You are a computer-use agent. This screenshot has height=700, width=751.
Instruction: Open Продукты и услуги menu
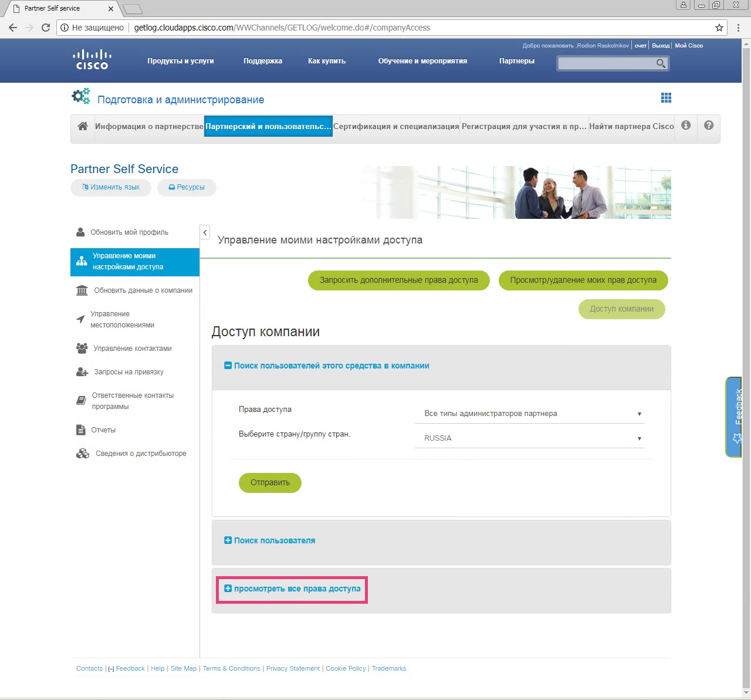pos(181,61)
